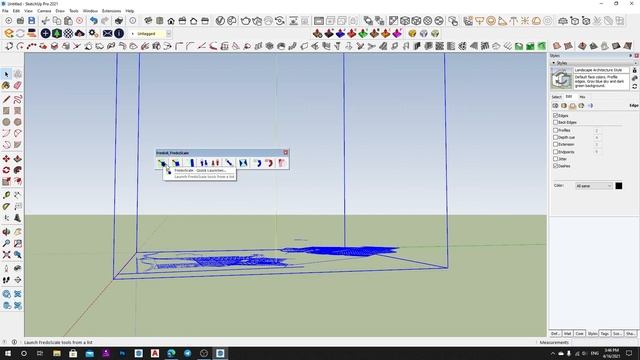Image resolution: width=640 pixels, height=360 pixels.
Task: Click Create new style button
Action: pyautogui.click(x=635, y=78)
